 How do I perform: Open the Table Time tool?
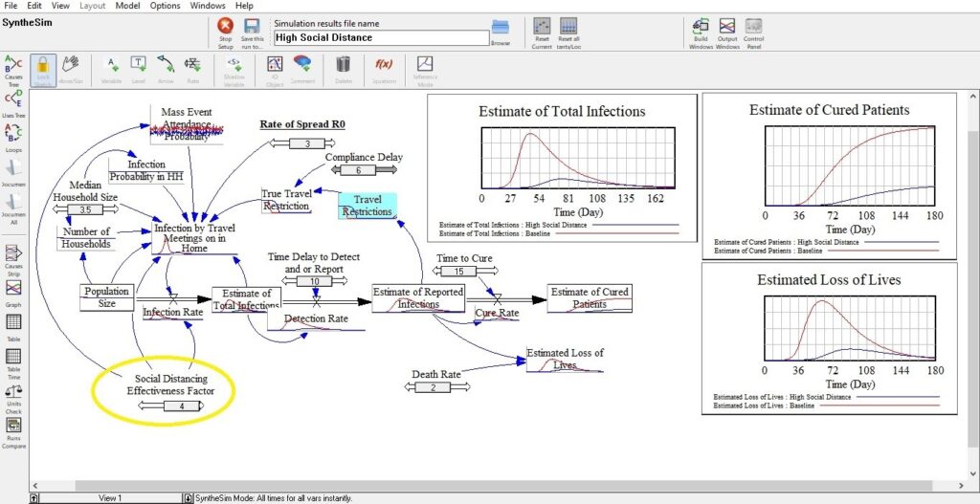click(13, 356)
